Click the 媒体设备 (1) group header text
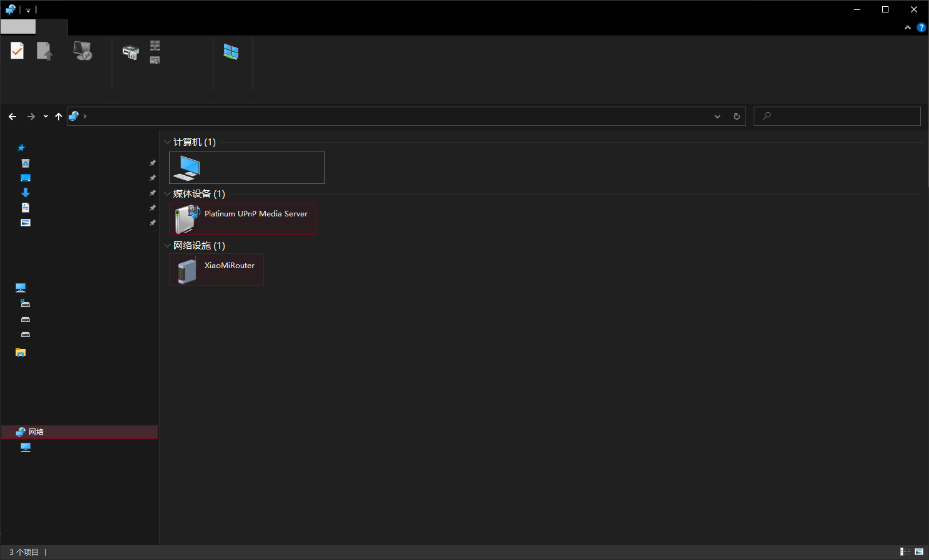This screenshot has height=560, width=929. 199,194
